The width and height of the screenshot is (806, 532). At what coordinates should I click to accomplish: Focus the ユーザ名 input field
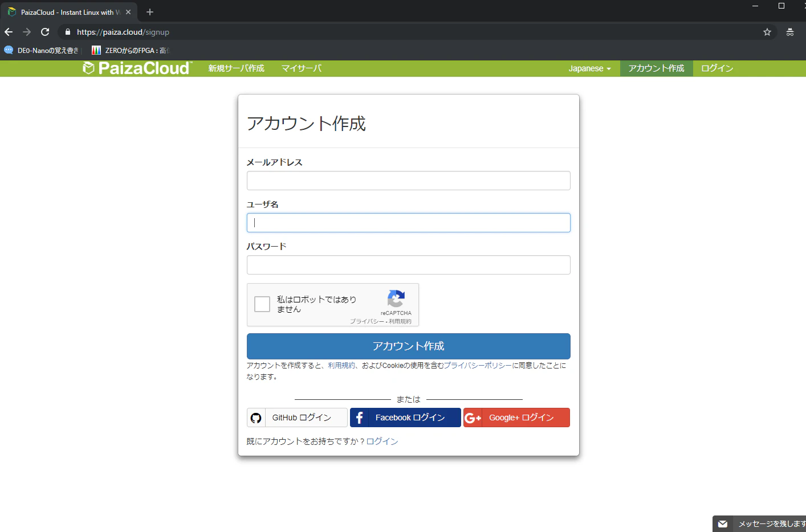[409, 223]
